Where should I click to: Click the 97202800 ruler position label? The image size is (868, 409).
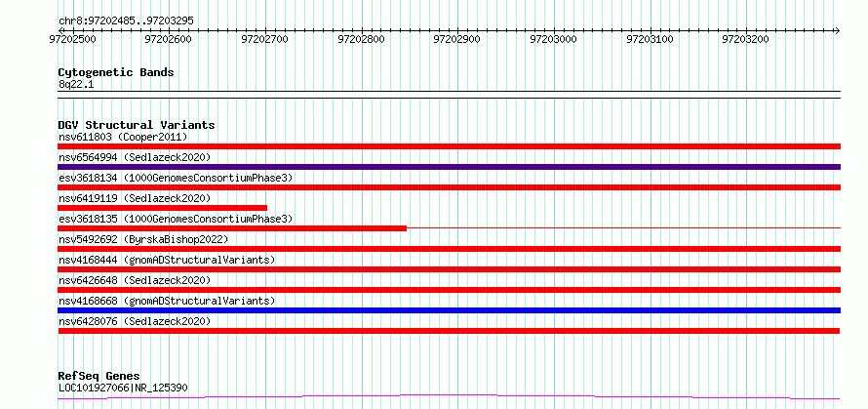[x=361, y=39]
